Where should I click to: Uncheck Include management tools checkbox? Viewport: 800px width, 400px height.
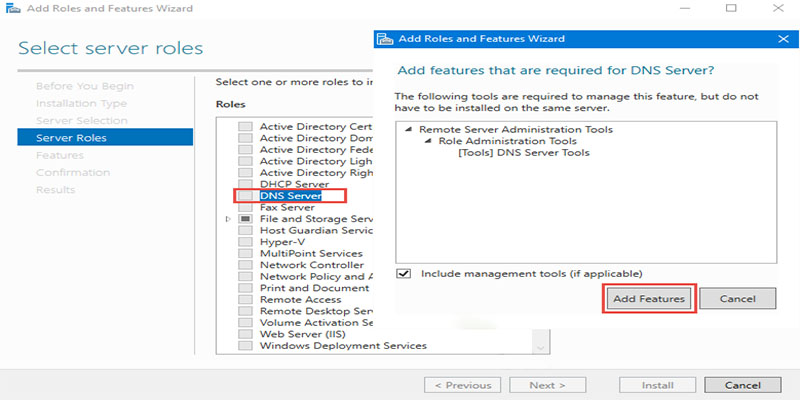coord(404,273)
